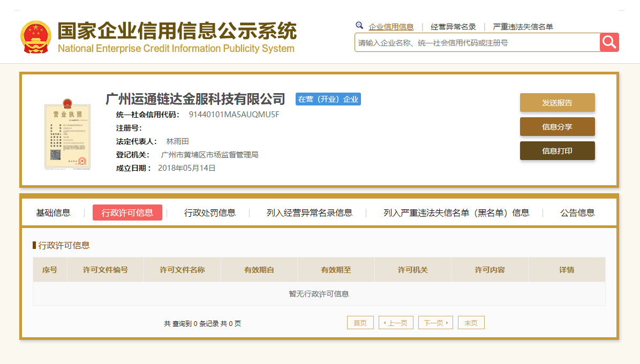Click the establishment date 2018年05月14日
The width and height of the screenshot is (640, 364).
186,168
